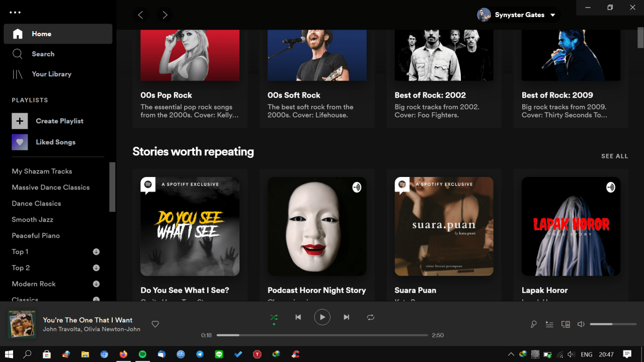644x362 pixels.
Task: Mute with the volume speaker icon
Action: tap(581, 324)
